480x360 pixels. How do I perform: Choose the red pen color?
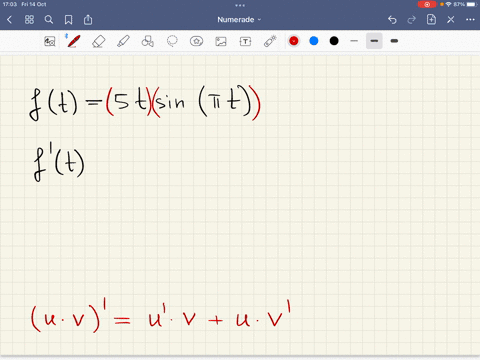click(x=294, y=41)
